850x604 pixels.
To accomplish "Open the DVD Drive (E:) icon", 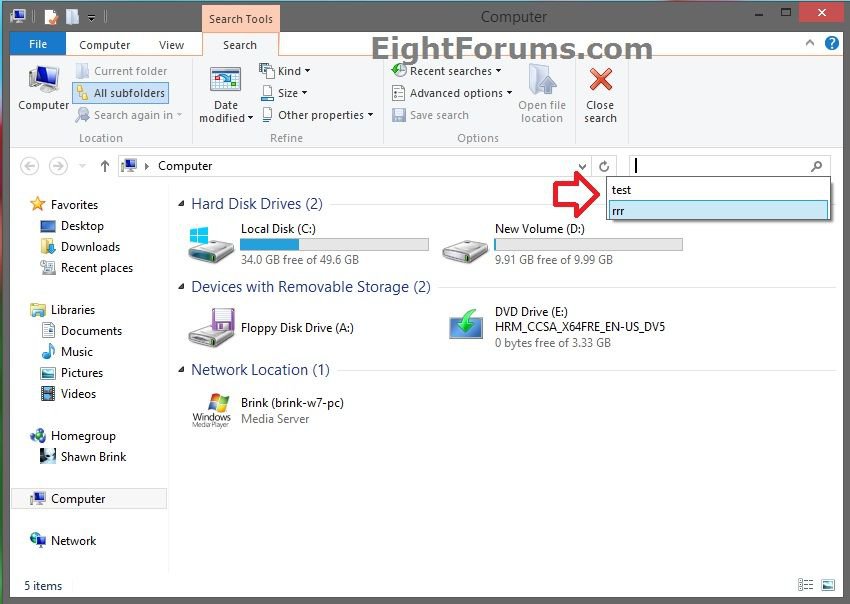I will point(465,326).
